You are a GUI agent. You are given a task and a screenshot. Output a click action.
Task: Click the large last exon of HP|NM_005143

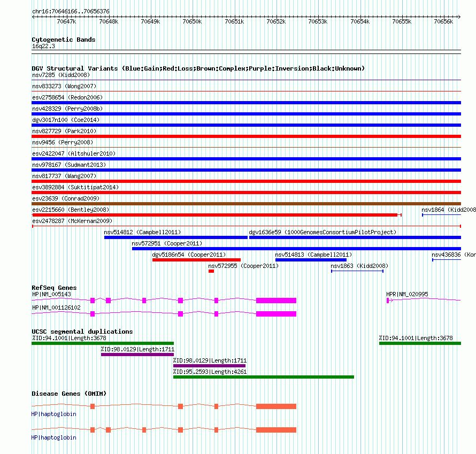[277, 301]
